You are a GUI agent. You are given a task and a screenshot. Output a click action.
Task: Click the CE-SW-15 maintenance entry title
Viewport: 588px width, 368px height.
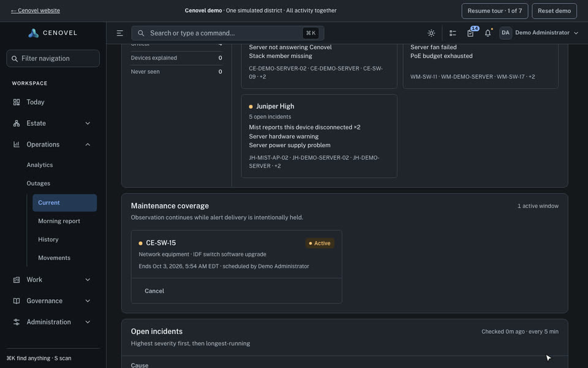coord(161,243)
